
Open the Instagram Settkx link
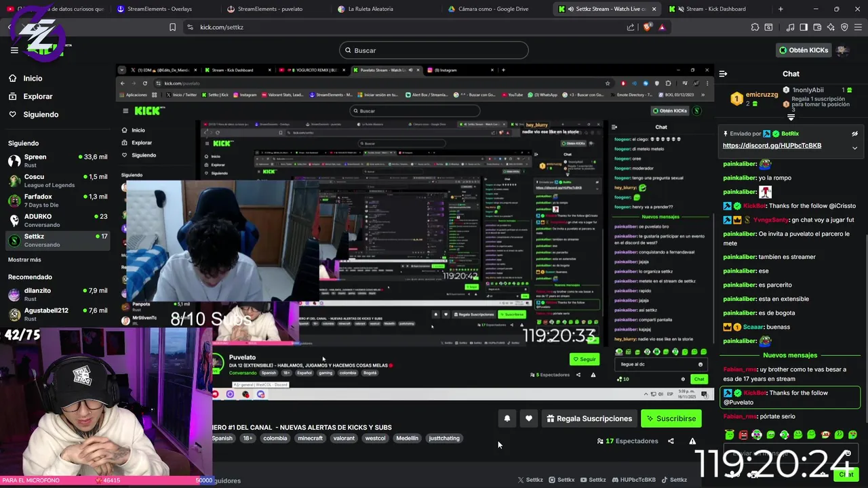pos(561,480)
